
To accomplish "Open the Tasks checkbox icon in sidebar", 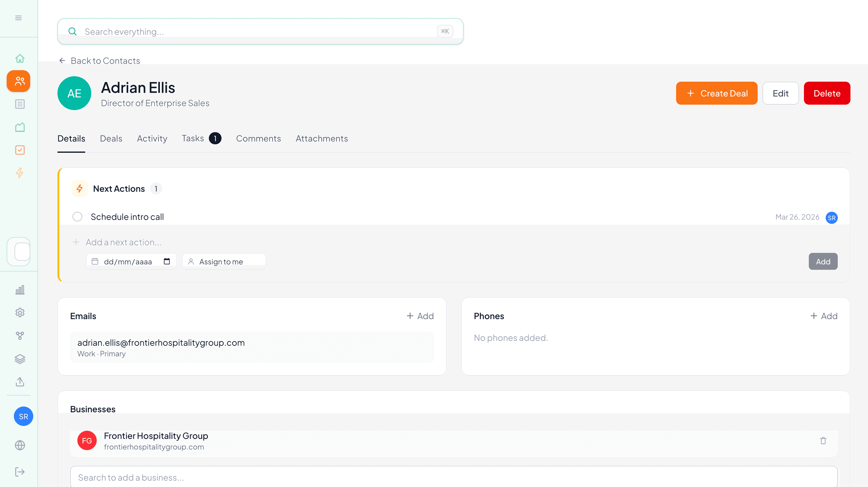I will [x=20, y=150].
